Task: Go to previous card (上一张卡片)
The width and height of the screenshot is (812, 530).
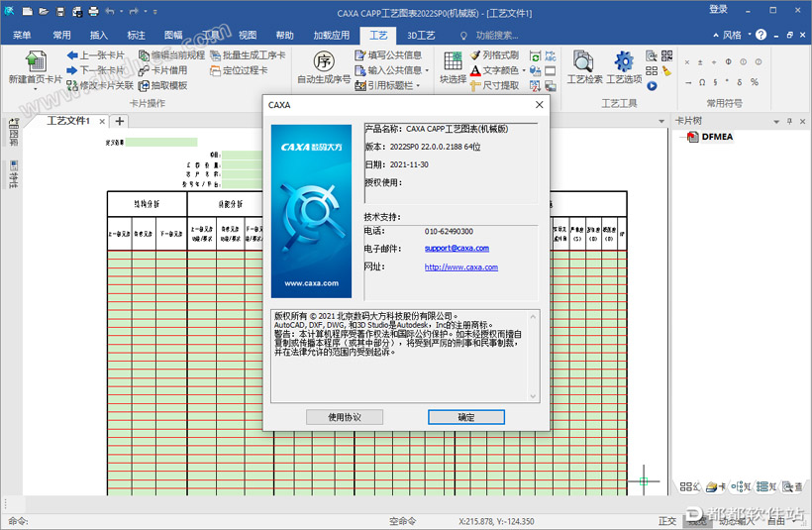Action: [x=96, y=54]
